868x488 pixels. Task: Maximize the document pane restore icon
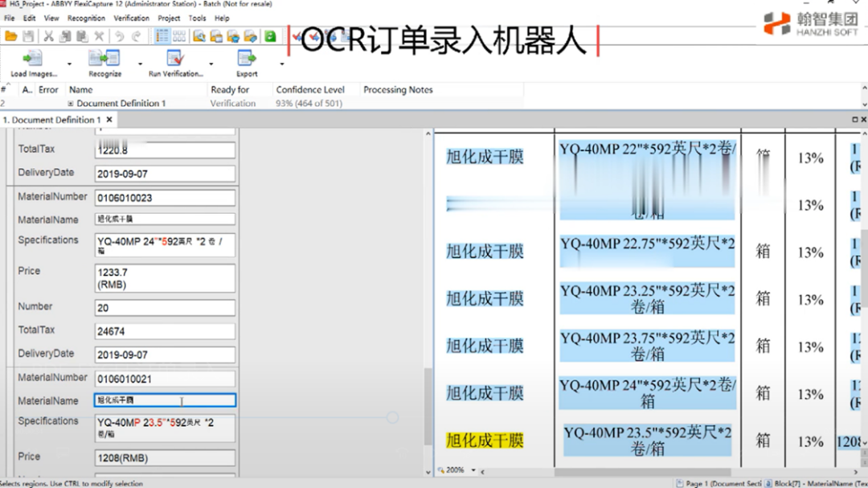tap(854, 120)
